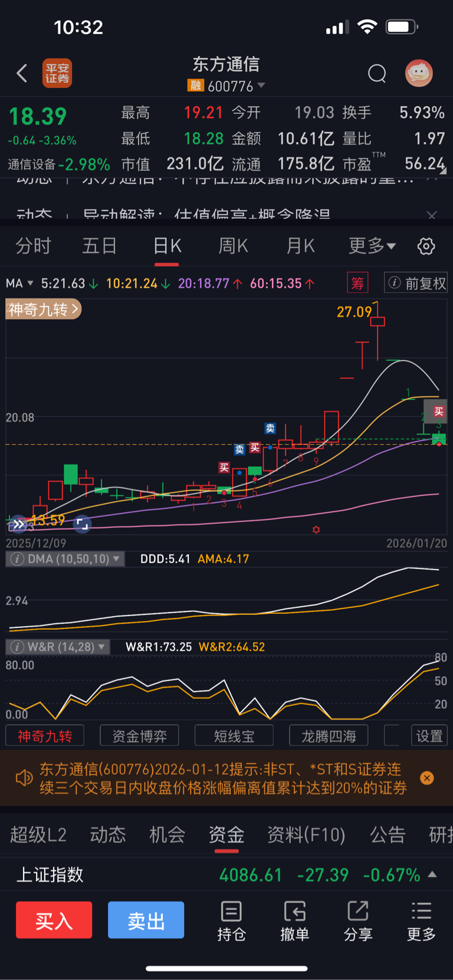Expand the 上证指数 index bar arrow

coord(432,874)
